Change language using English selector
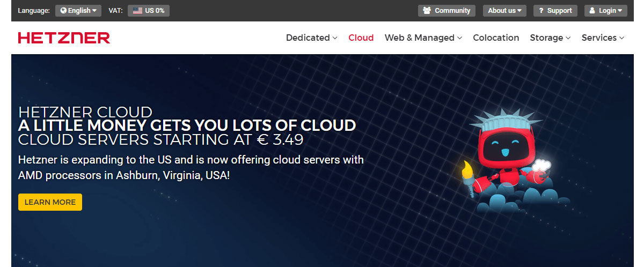The height and width of the screenshot is (267, 644). [78, 11]
